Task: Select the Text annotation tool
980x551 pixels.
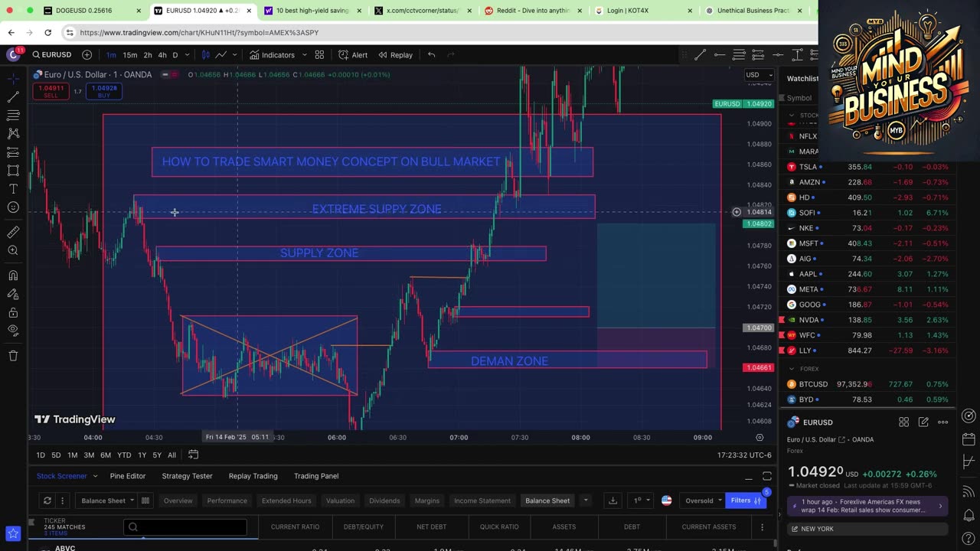Action: [x=13, y=189]
